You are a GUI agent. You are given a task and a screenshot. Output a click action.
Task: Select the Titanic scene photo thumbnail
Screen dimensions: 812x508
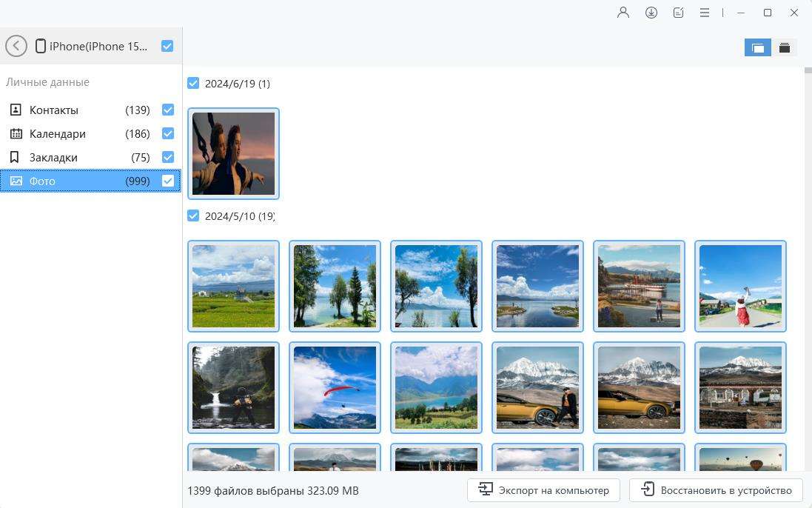234,154
